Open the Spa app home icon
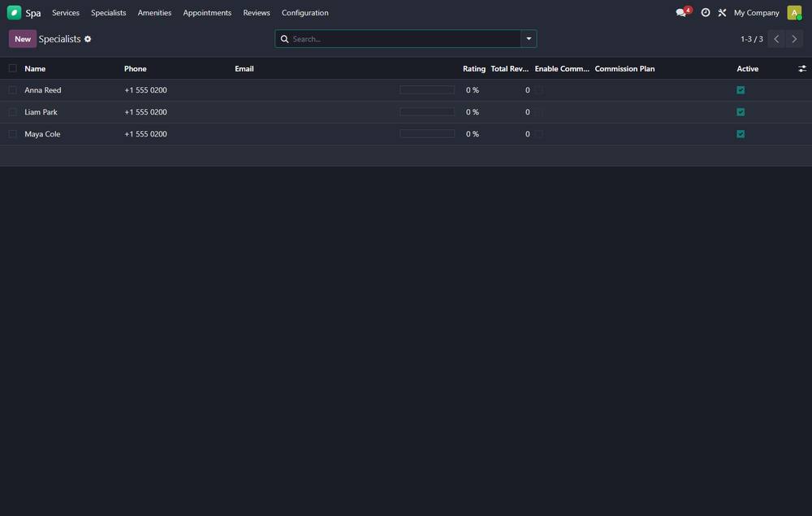The width and height of the screenshot is (812, 516). (x=14, y=12)
